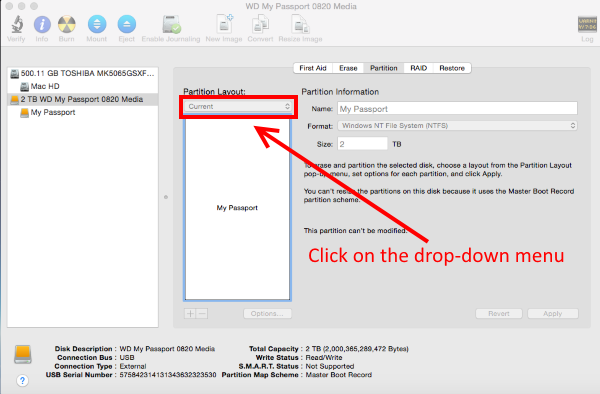This screenshot has width=600, height=394.
Task: Open the Log icon
Action: click(x=587, y=25)
